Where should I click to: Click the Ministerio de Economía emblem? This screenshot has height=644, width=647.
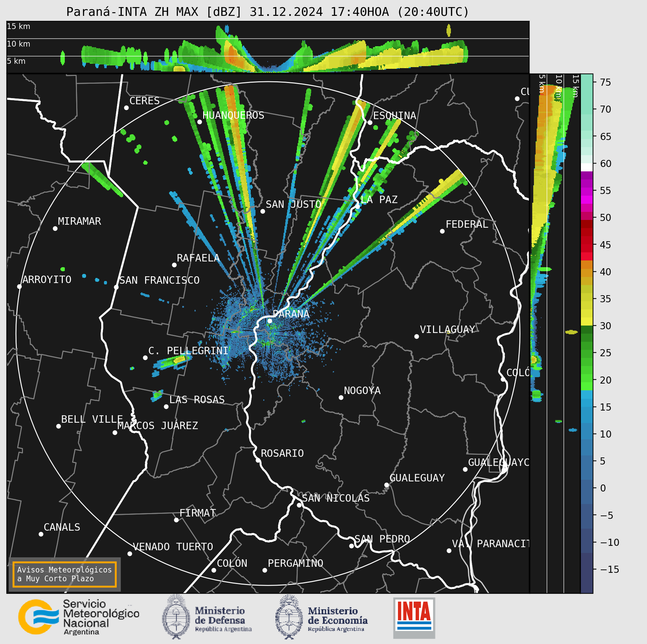point(289,617)
